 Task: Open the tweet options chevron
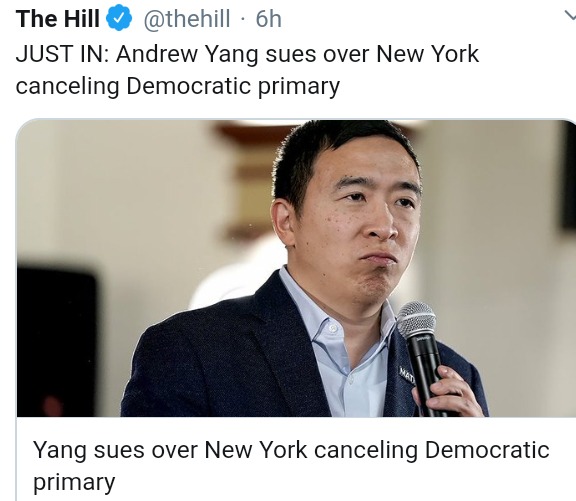point(570,16)
